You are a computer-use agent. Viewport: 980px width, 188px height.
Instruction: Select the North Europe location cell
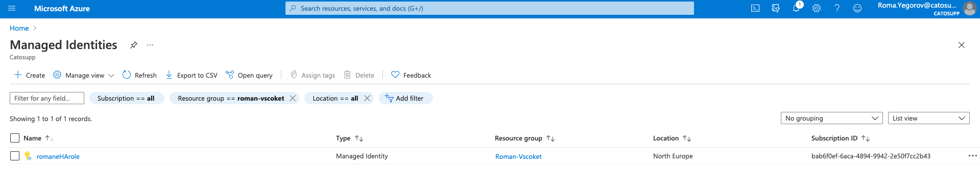click(673, 156)
